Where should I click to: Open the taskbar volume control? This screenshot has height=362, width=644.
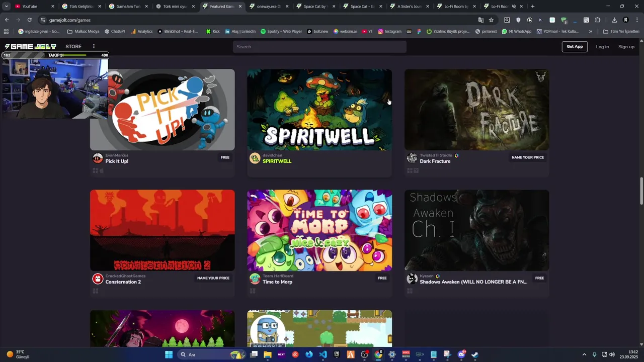click(x=612, y=354)
